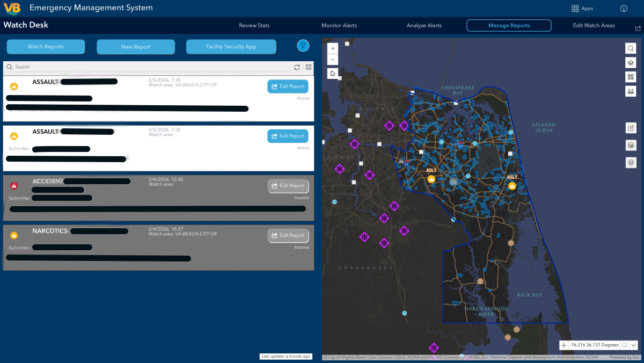Toggle the crosshair in the coordinates widget

563,345
